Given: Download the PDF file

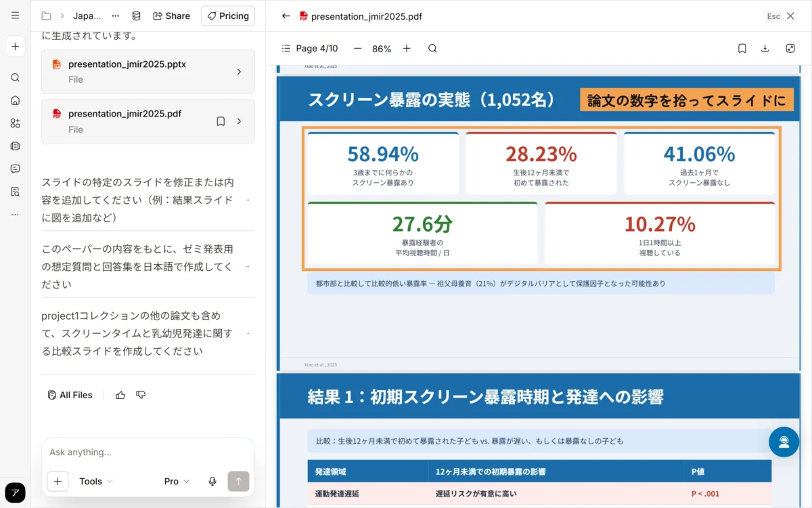Looking at the screenshot, I should 765,48.
